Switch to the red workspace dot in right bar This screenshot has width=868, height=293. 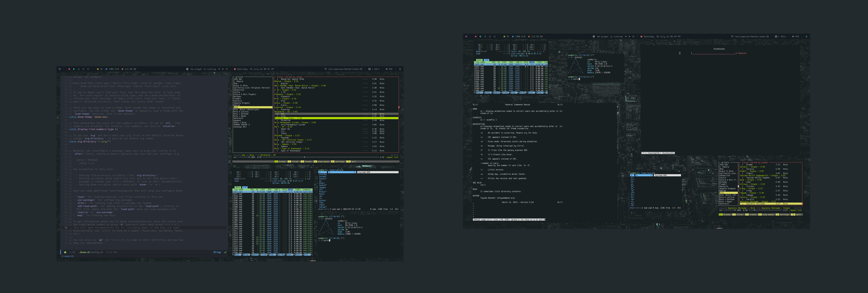pos(476,36)
